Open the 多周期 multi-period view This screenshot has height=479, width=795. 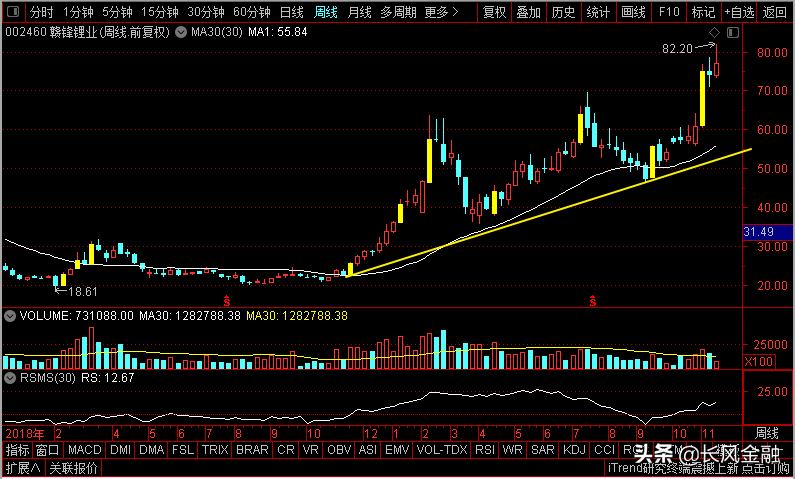pyautogui.click(x=399, y=12)
